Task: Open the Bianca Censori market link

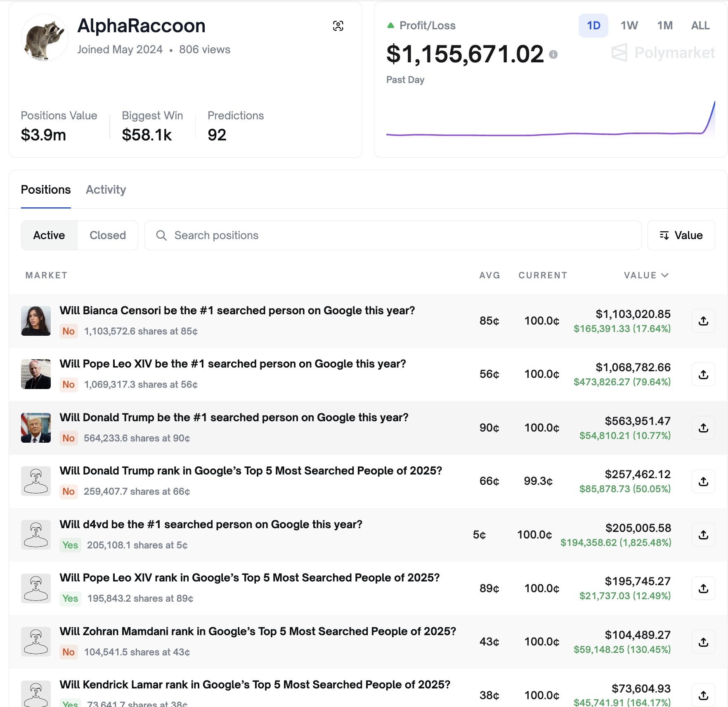Action: (x=237, y=311)
